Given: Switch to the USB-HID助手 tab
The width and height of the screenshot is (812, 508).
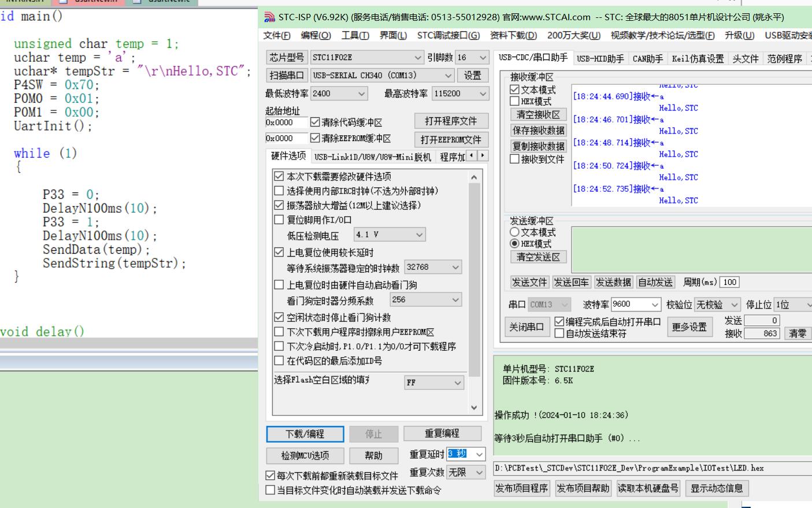Looking at the screenshot, I should pos(600,58).
